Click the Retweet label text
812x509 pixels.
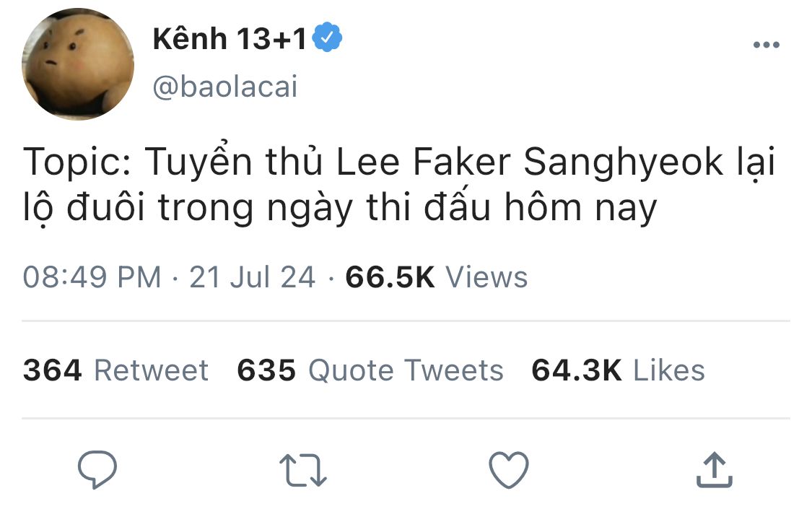click(152, 370)
